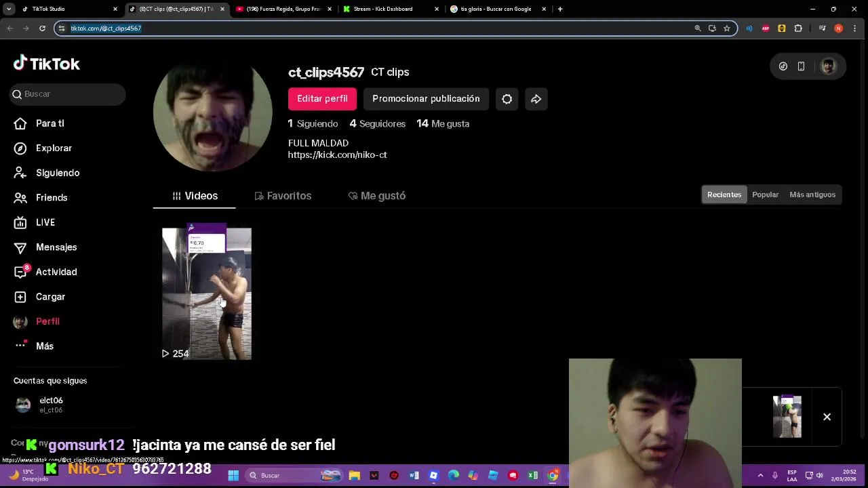Go back in browser history

pyautogui.click(x=9, y=28)
